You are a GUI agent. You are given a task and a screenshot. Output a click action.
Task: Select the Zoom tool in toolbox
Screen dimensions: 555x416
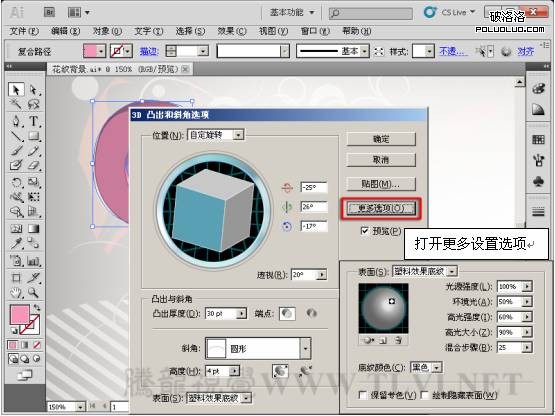[34, 292]
